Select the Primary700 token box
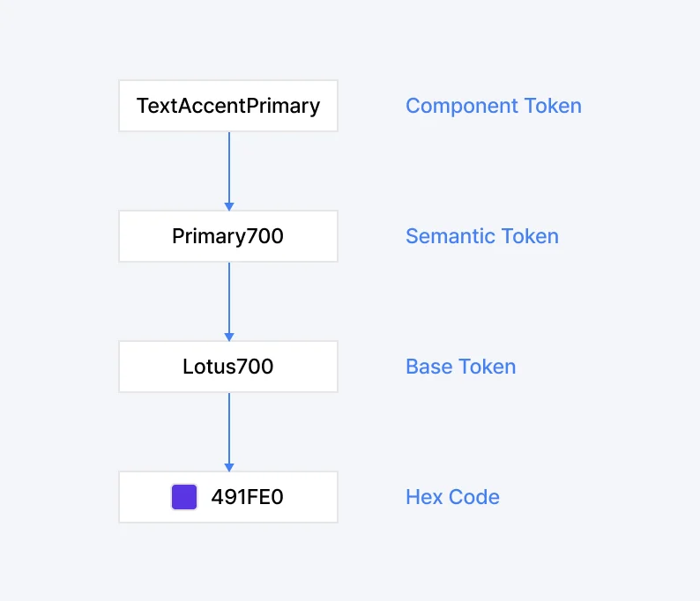 click(x=228, y=236)
